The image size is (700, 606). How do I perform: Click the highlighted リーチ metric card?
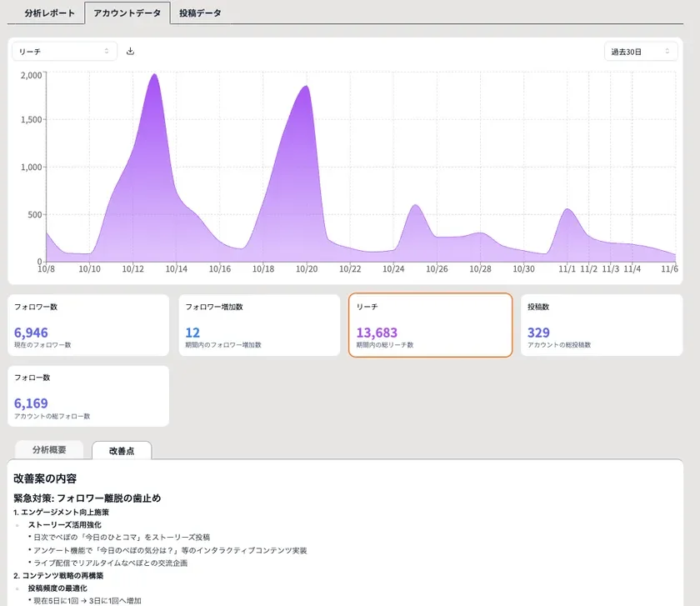[431, 325]
